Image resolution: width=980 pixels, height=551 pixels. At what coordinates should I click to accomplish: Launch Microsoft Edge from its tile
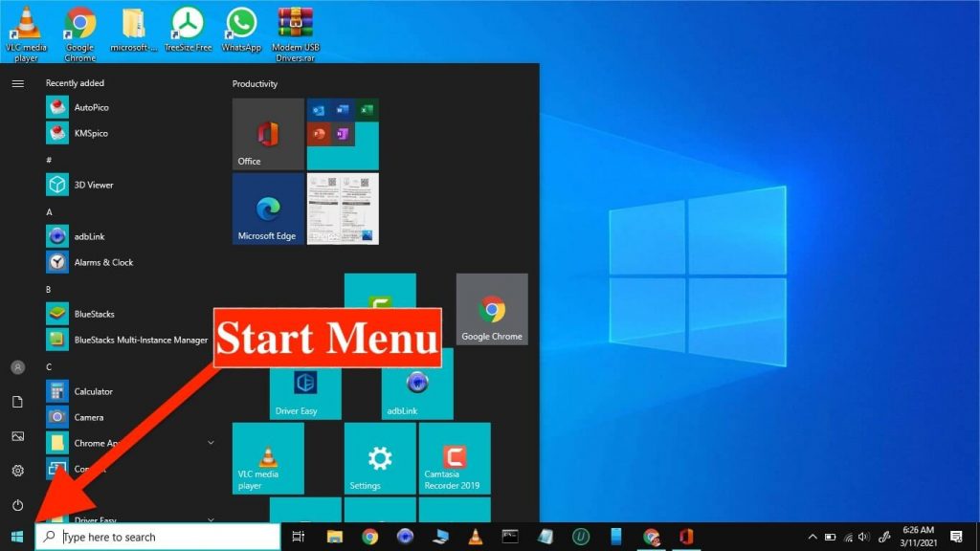268,209
